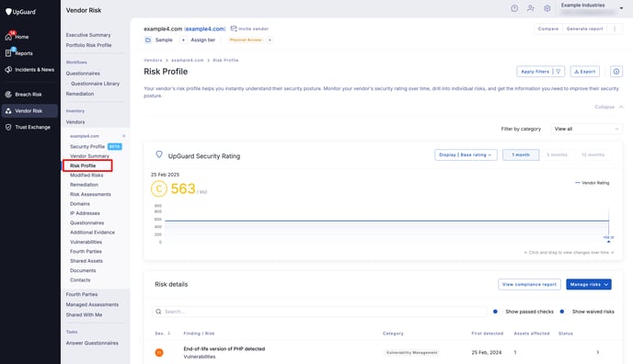Select the 1 month time range tab
This screenshot has width=633, height=364.
[521, 154]
